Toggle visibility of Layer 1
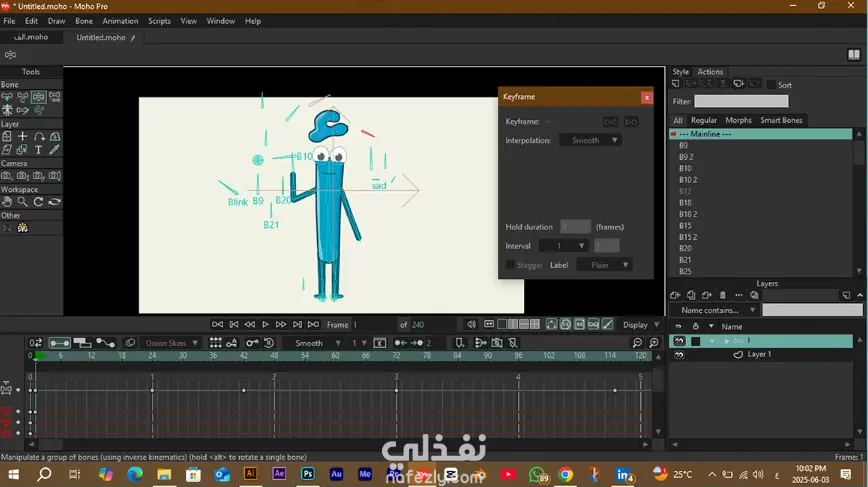 click(x=679, y=355)
